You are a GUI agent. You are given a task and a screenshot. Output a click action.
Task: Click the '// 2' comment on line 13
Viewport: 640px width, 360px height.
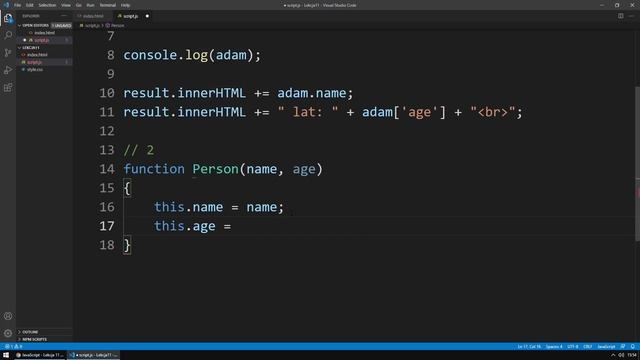pos(139,150)
